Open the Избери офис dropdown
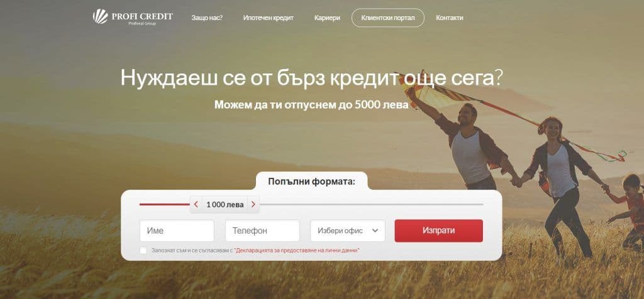644x299 pixels. pyautogui.click(x=348, y=231)
